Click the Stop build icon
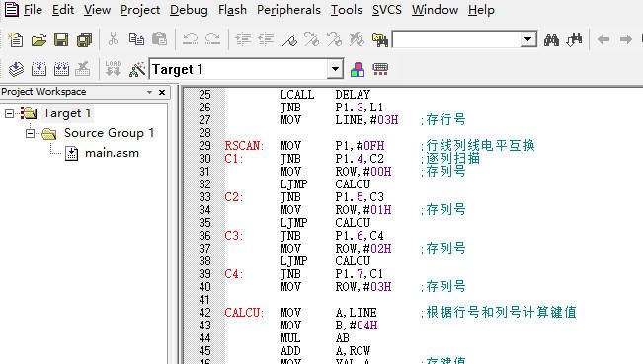 [x=83, y=69]
